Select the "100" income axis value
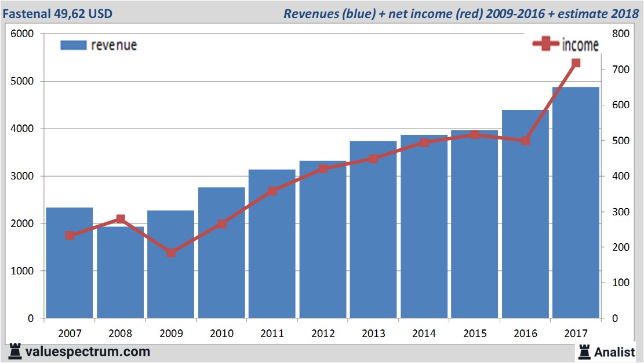Screen dimensions: 644x363 (x=621, y=283)
